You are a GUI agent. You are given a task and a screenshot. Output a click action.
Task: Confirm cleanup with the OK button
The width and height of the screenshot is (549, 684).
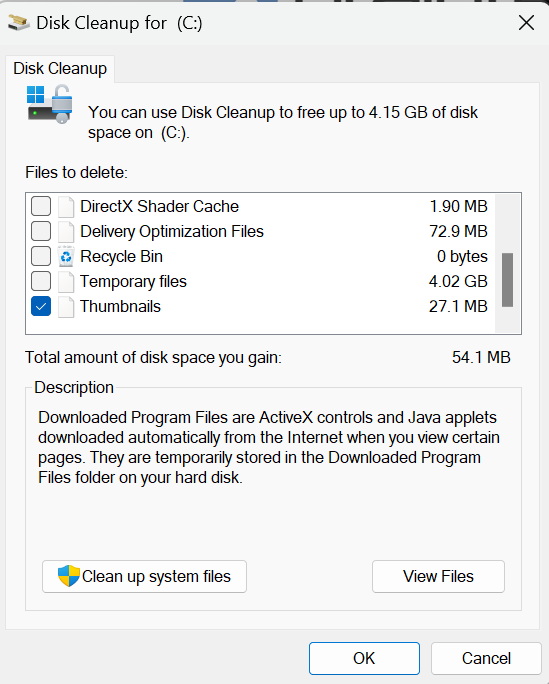point(364,658)
